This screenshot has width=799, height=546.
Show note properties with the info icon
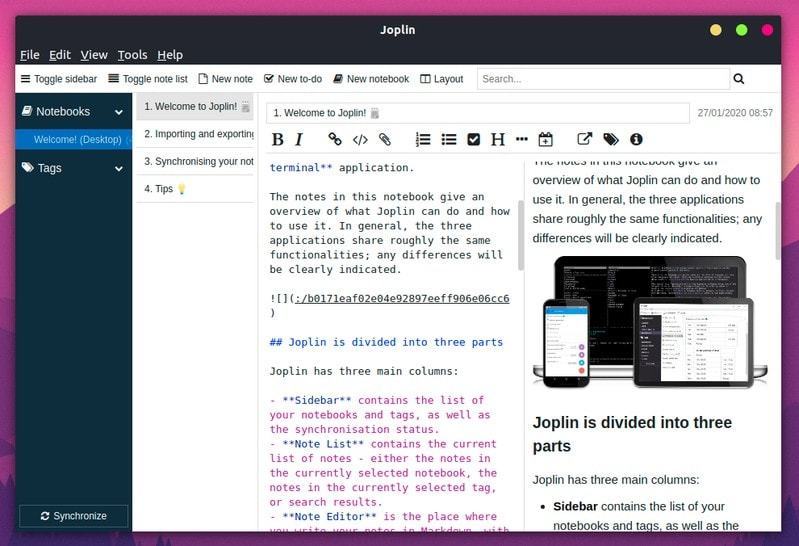pos(636,139)
